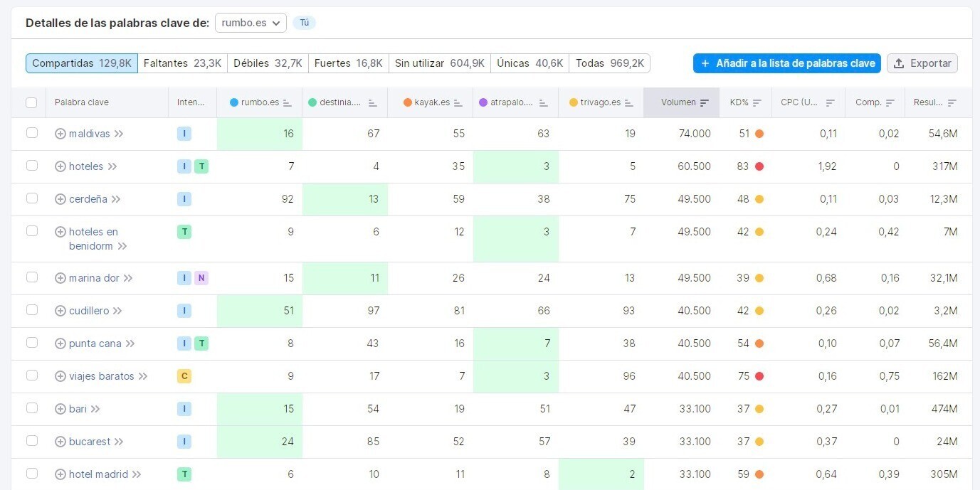Expand the maldivas double-chevron arrows
980x490 pixels.
119,134
